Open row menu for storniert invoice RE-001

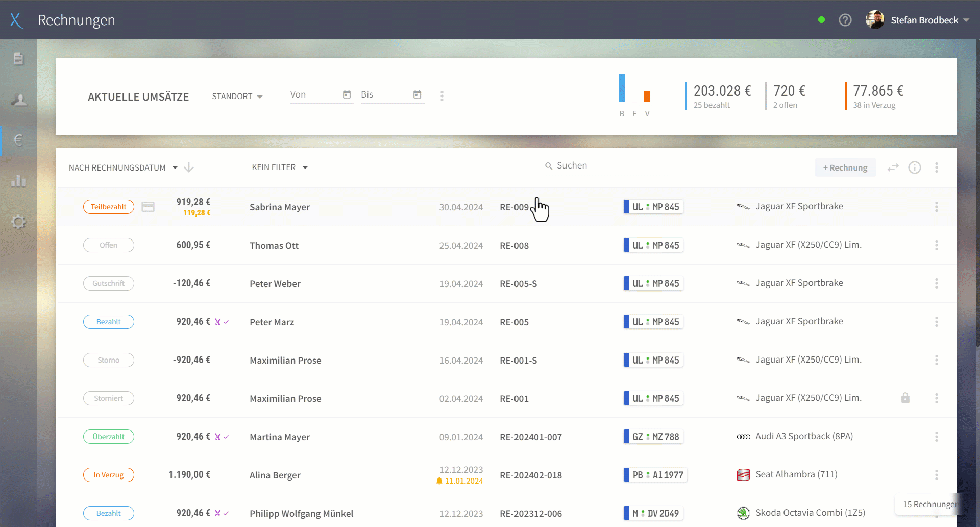[x=937, y=398]
